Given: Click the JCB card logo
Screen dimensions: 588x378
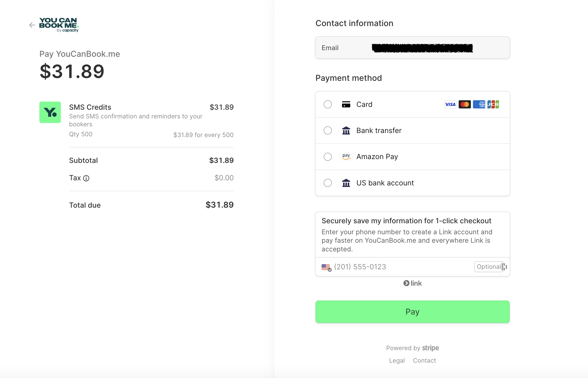Looking at the screenshot, I should (493, 104).
